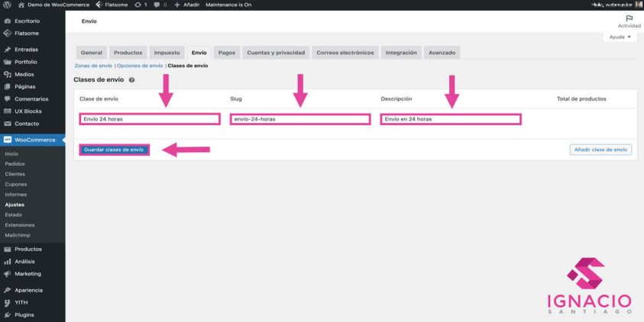
Task: Open Inicio under WooCommerce menu
Action: [11, 154]
